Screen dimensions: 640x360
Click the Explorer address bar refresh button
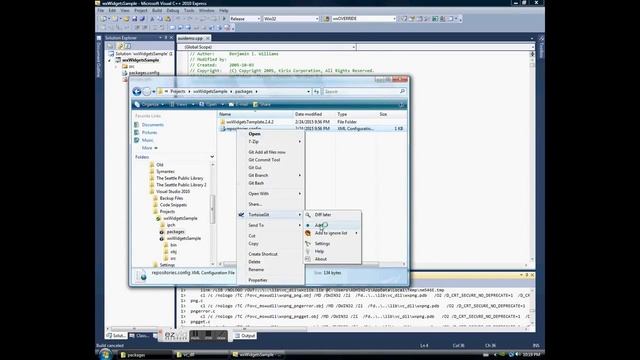click(x=316, y=91)
